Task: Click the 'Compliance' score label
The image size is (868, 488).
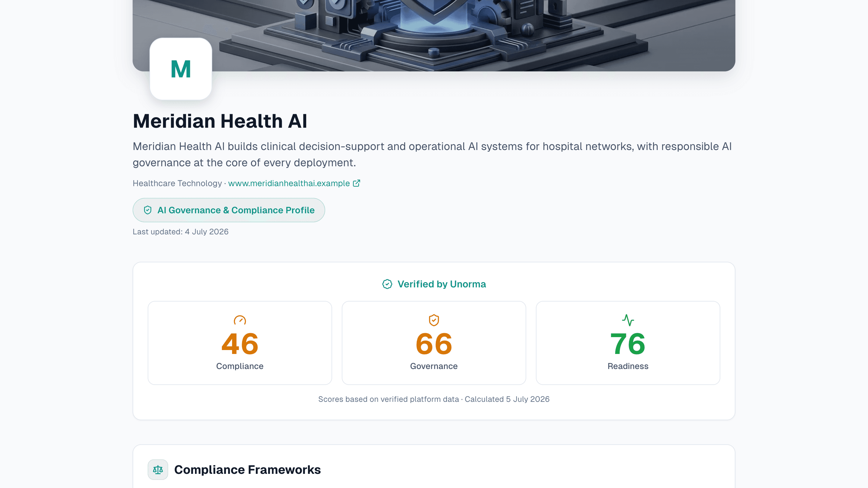Action: tap(240, 366)
